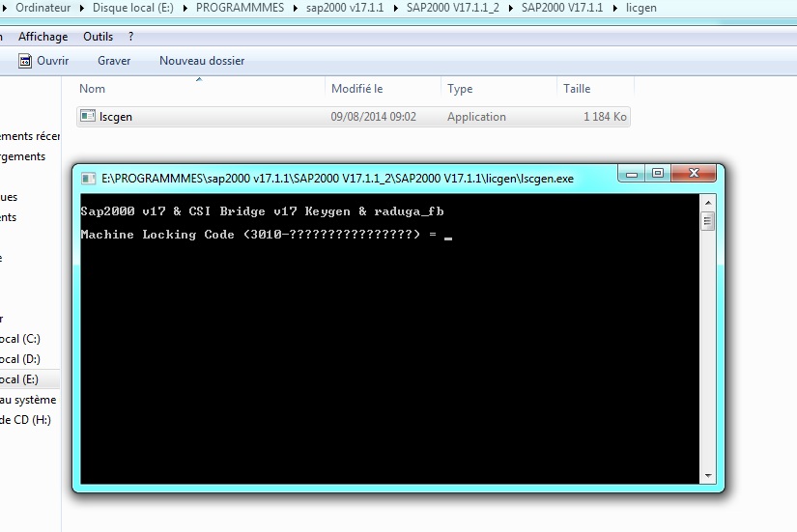Sort by the Taille column header

577,89
